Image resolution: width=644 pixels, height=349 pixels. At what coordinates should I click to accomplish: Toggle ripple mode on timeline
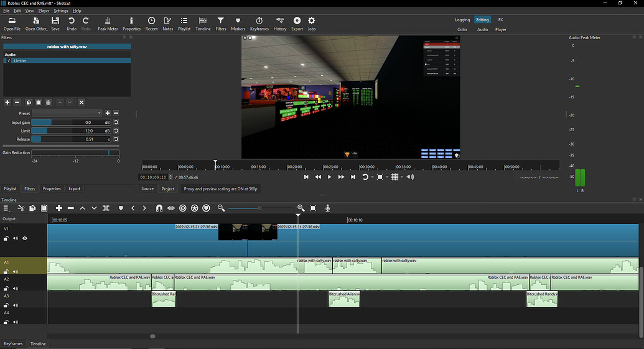[x=183, y=208]
